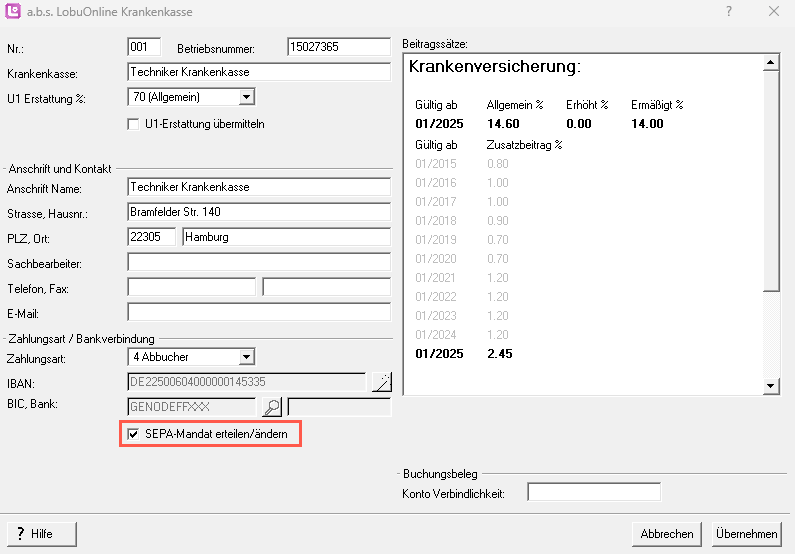The image size is (795, 554).
Task: Select the E-Mail input field
Action: (x=259, y=312)
